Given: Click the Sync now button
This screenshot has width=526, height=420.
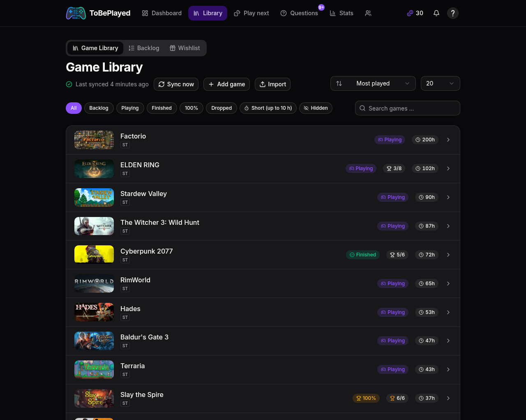Looking at the screenshot, I should (176, 84).
